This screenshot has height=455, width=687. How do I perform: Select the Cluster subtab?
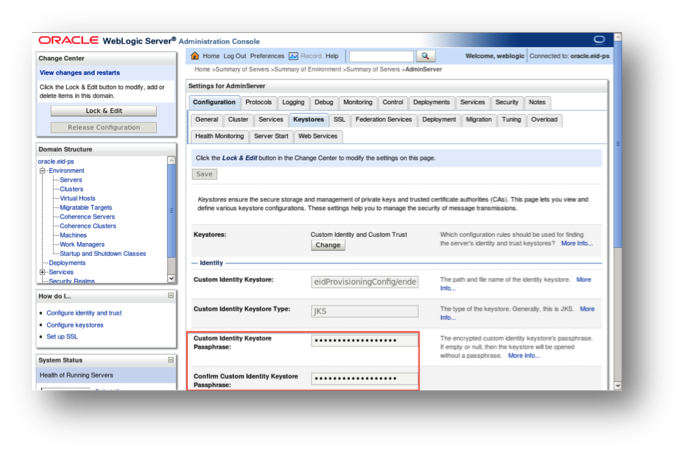(x=238, y=120)
